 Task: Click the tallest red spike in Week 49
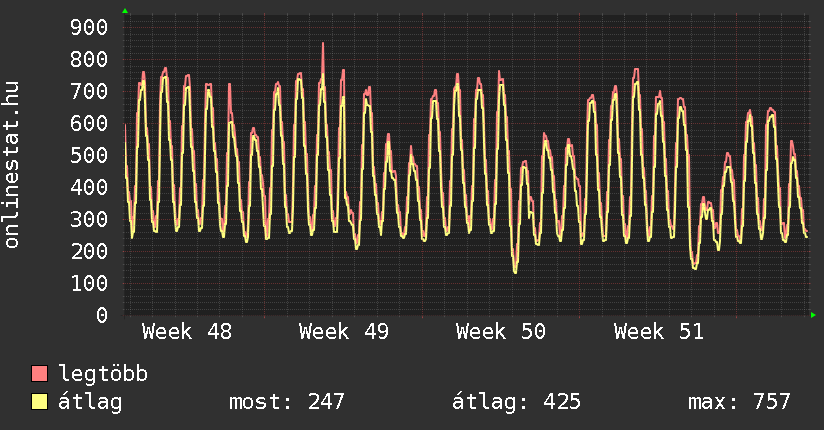tap(322, 46)
